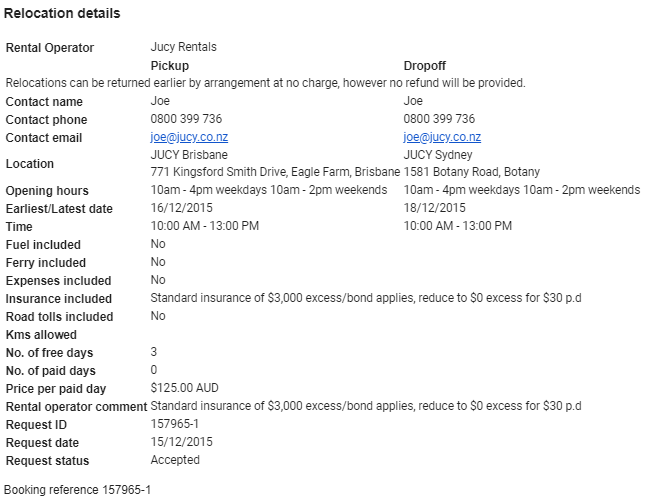Click the Accepted request status
Image resolution: width=645 pixels, height=503 pixels.
click(x=175, y=460)
